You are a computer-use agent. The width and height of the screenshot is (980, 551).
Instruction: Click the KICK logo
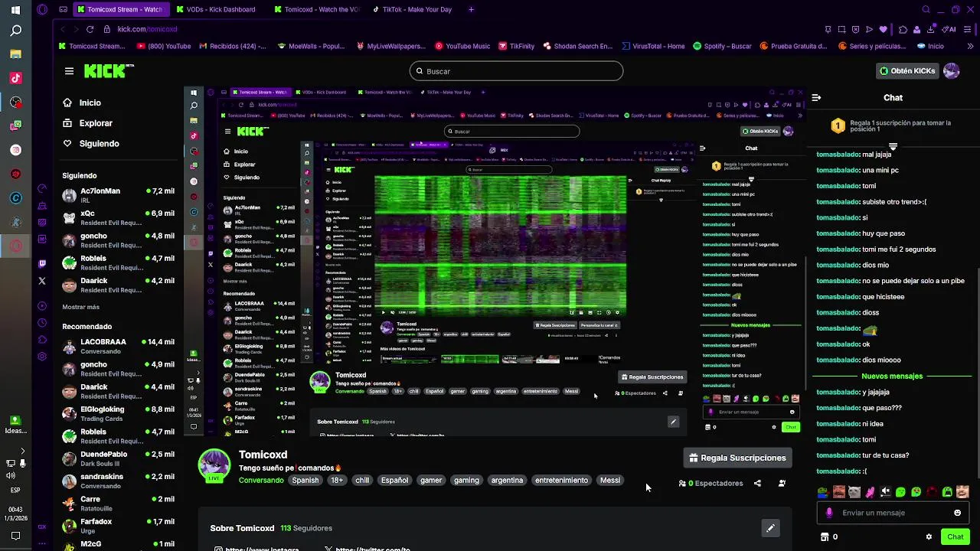click(109, 71)
